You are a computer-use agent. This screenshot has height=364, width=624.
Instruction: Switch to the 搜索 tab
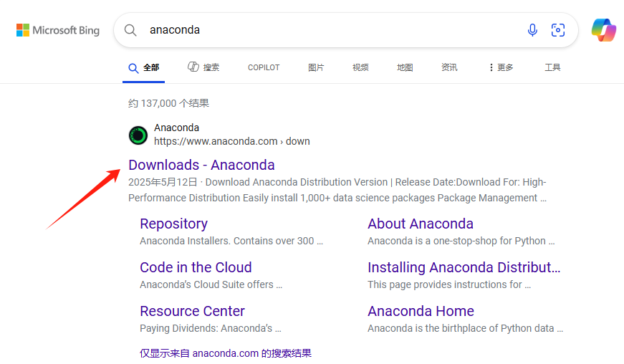point(203,67)
